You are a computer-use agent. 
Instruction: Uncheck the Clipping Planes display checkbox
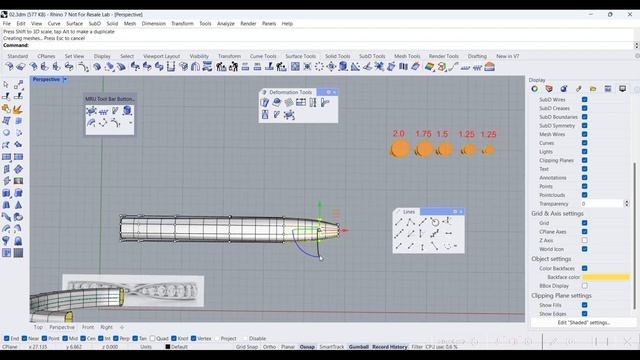(584, 160)
